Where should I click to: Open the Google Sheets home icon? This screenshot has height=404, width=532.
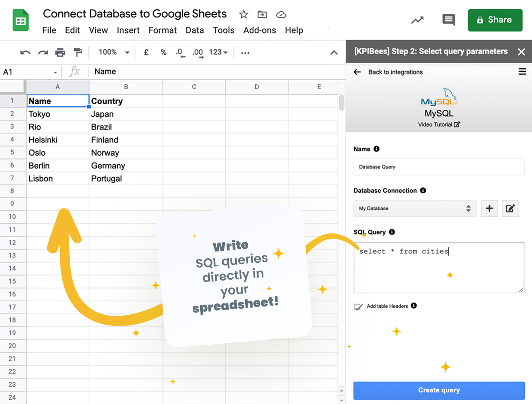(21, 20)
